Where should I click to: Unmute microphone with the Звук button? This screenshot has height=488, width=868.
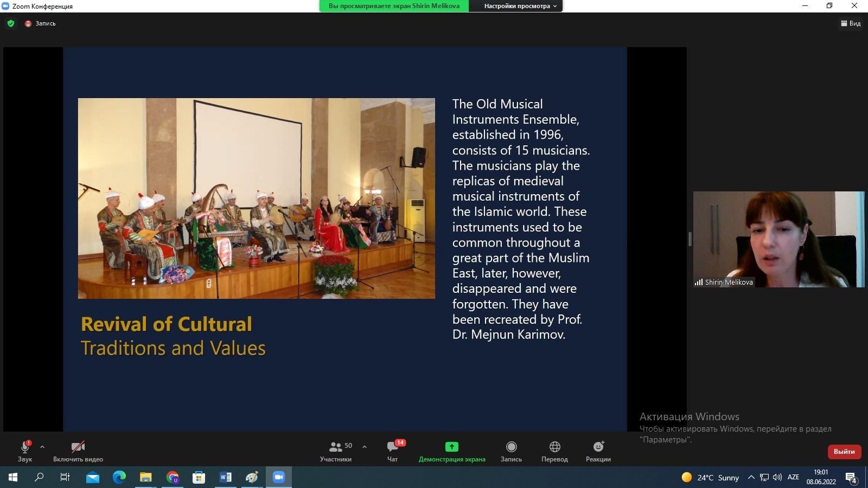click(25, 451)
